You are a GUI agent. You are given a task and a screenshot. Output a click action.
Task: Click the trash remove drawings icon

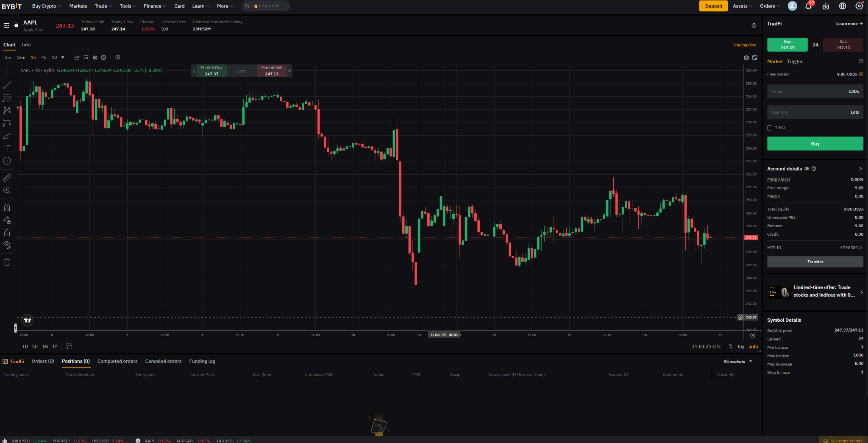7,262
